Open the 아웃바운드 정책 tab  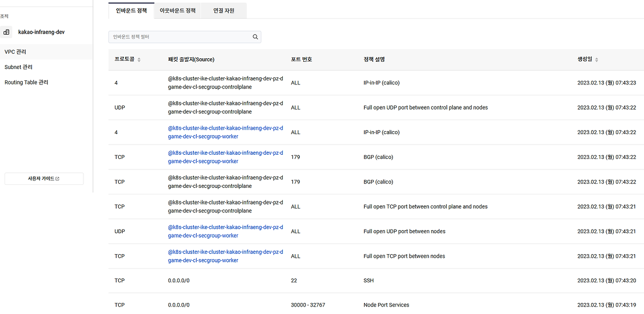pos(178,11)
